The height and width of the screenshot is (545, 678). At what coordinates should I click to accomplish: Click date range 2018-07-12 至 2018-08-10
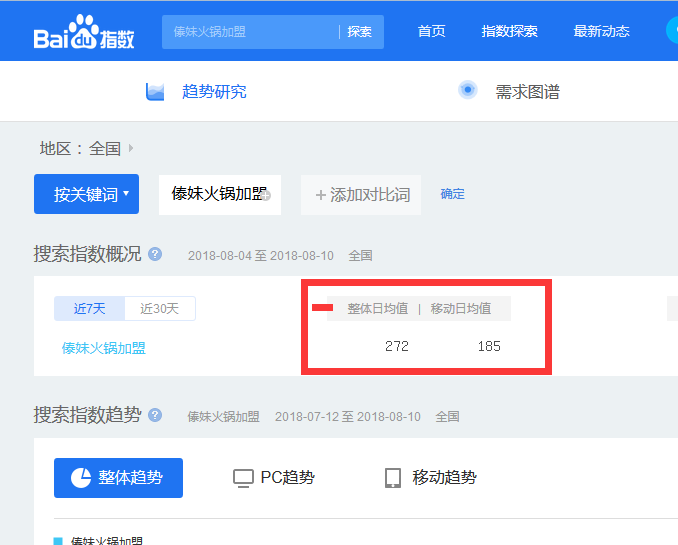click(348, 417)
